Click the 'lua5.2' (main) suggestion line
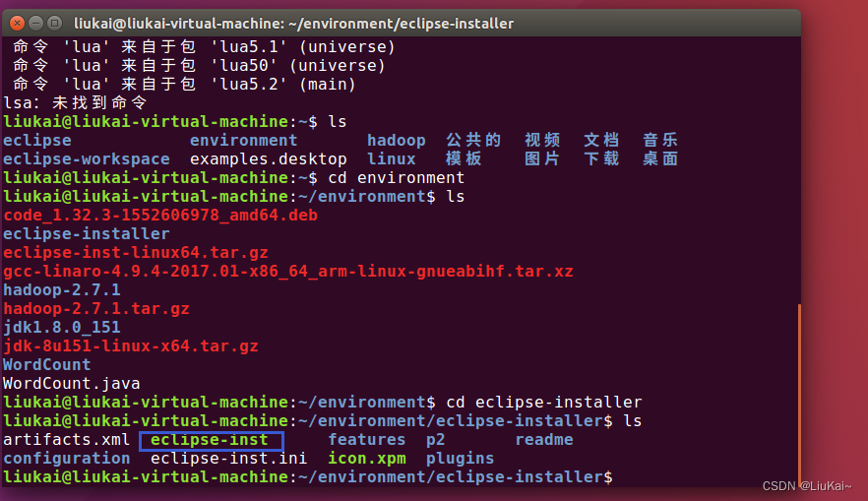This screenshot has width=868, height=501. pos(184,84)
